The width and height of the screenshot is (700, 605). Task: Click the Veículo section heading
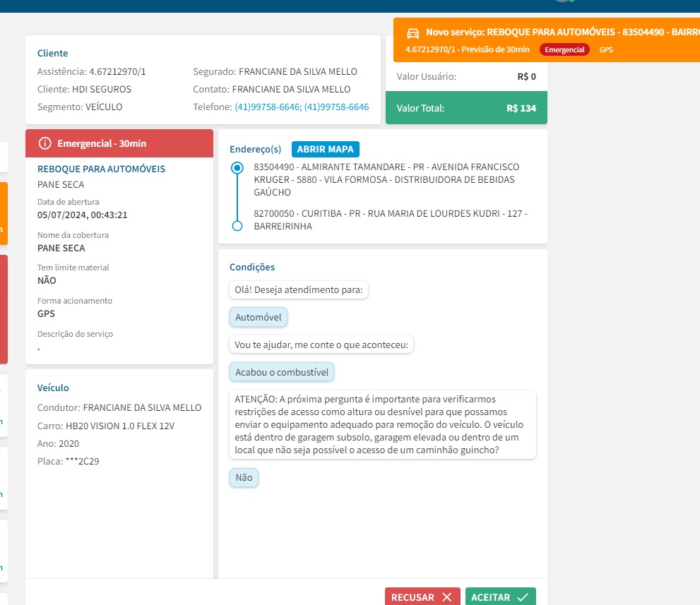tap(53, 388)
